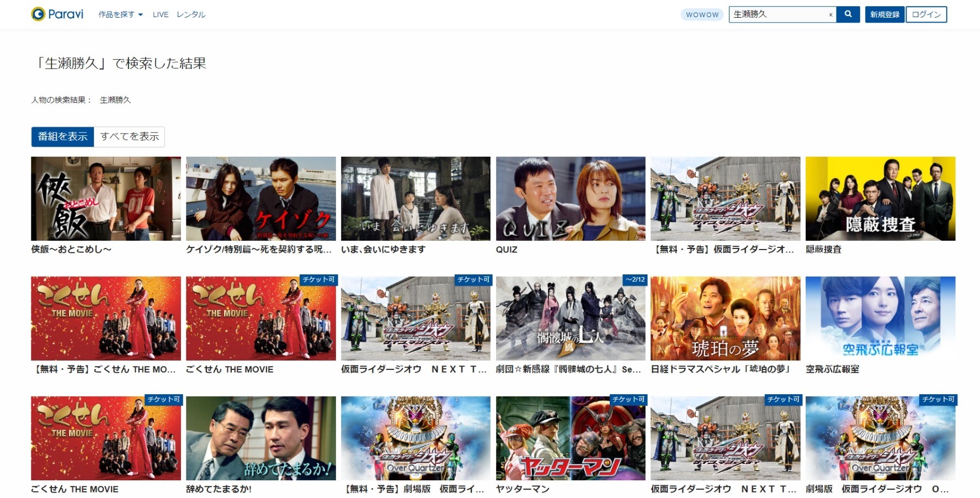Click the 侠飯～おとこめし～ title text
The image size is (980, 498).
[71, 249]
